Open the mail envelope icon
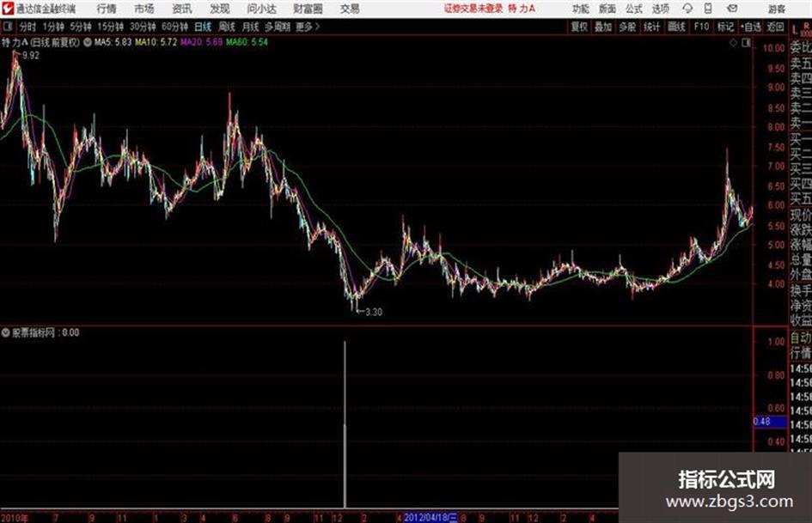The height and width of the screenshot is (523, 812). point(732,9)
